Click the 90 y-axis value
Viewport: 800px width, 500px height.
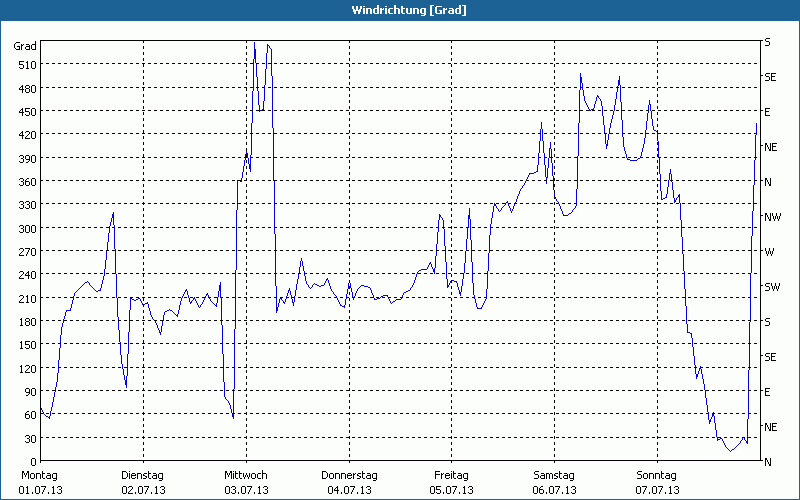(x=31, y=392)
